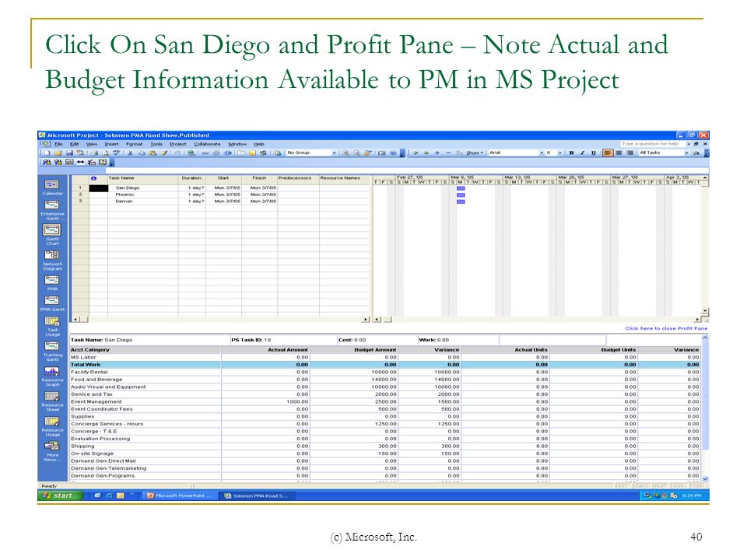Open the Project menu
Viewport: 747px width, 560px height.
[x=178, y=144]
